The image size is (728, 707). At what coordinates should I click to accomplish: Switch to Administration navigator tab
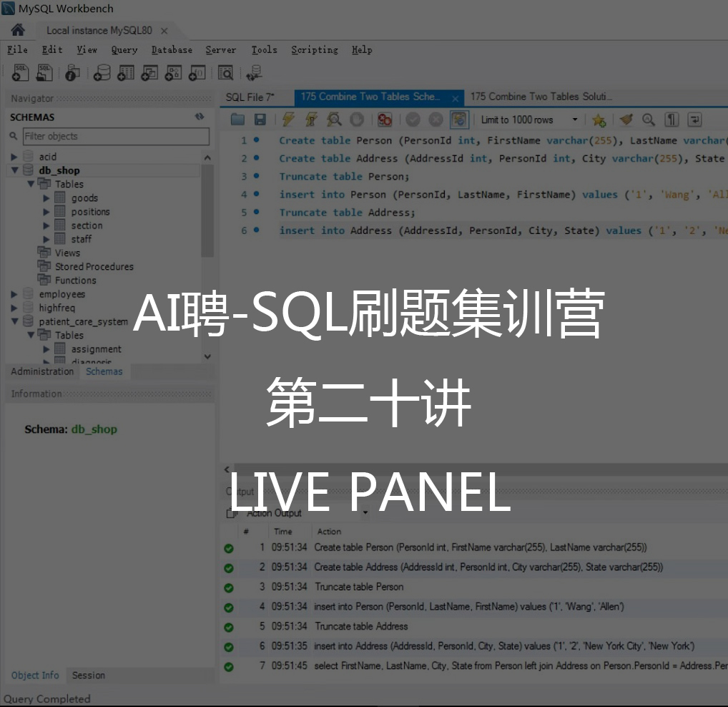tap(42, 371)
